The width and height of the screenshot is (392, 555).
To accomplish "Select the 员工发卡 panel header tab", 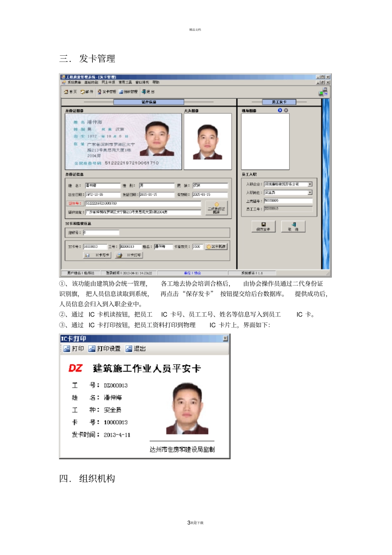I will pyautogui.click(x=279, y=102).
